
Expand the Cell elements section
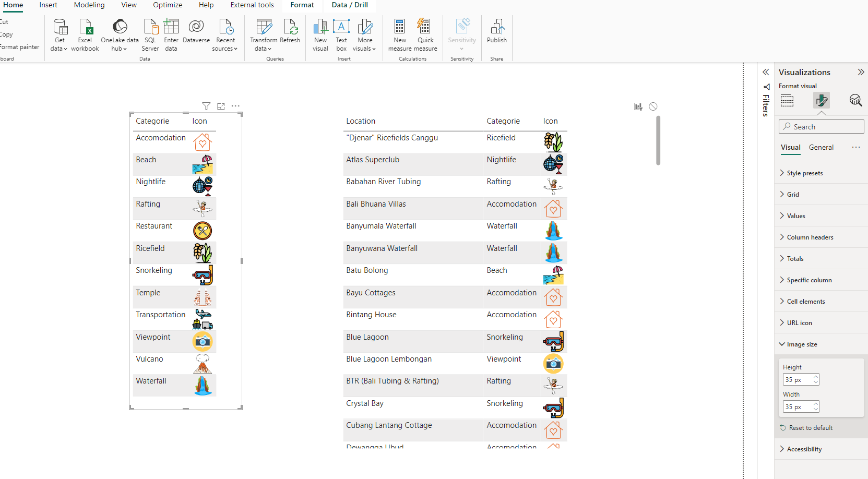point(805,301)
